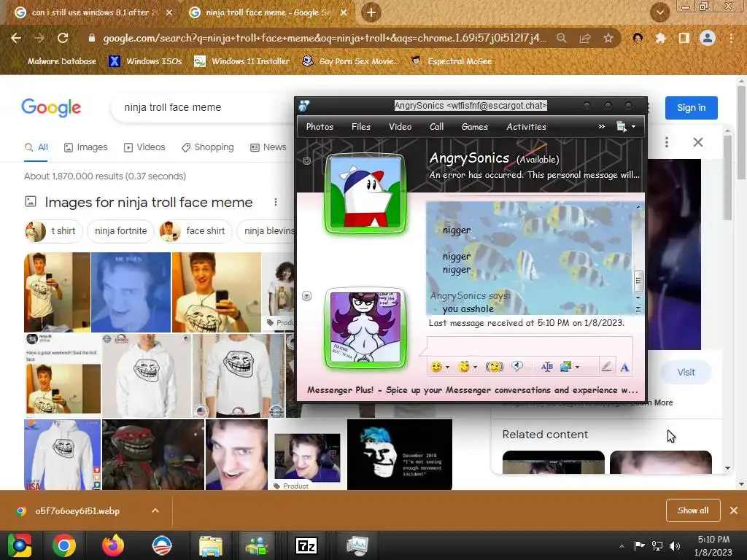Click the Google Sign in button

(692, 108)
